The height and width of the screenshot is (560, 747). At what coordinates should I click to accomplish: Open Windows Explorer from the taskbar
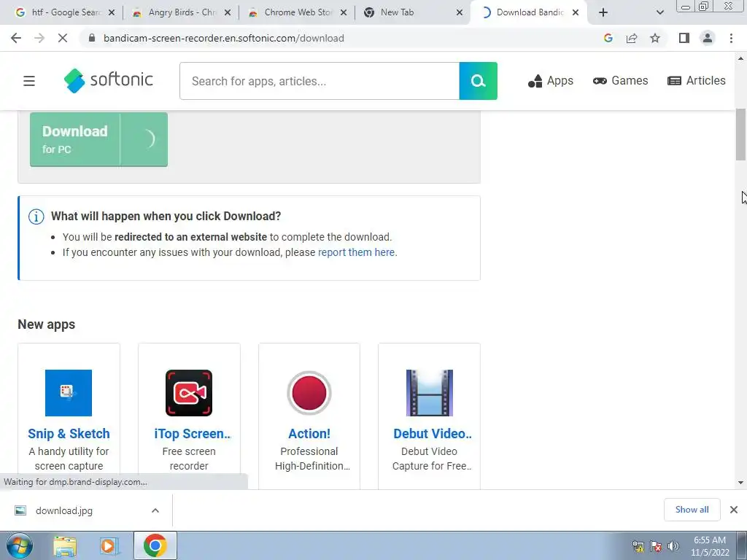pos(65,545)
